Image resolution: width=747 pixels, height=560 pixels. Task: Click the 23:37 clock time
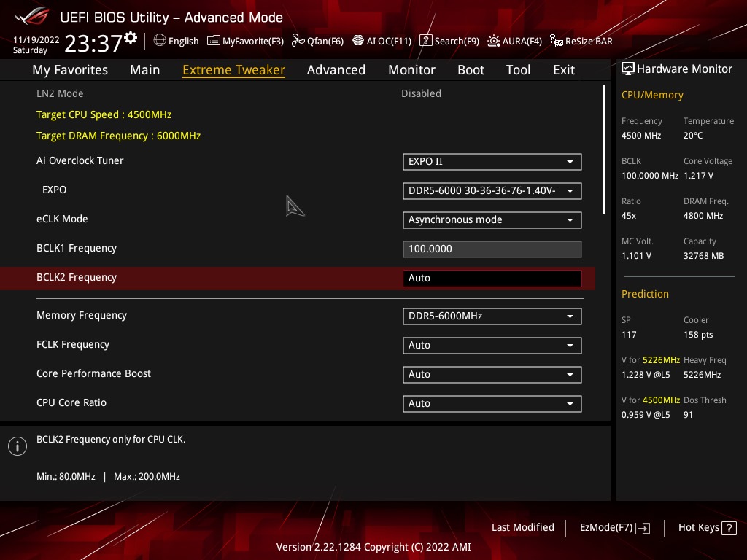coord(93,44)
